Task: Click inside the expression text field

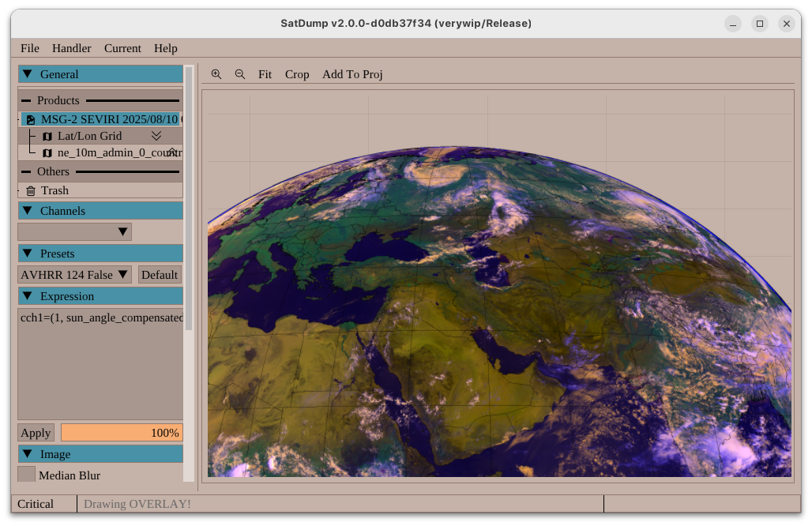Action: pyautogui.click(x=100, y=363)
